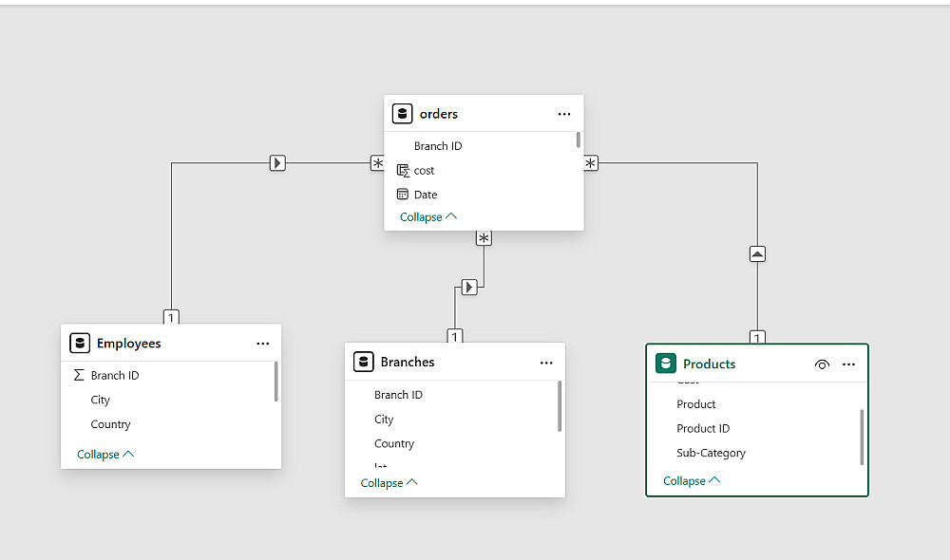The image size is (950, 560).
Task: Toggle visibility eye on Products table
Action: pyautogui.click(x=823, y=364)
